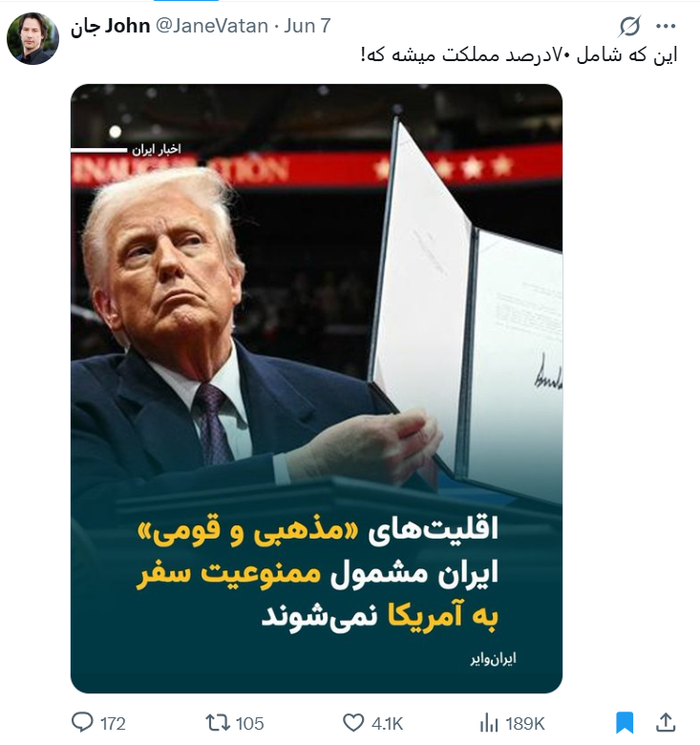The height and width of the screenshot is (745, 700).
Task: Open the Grok explain-post icon
Action: tap(629, 26)
